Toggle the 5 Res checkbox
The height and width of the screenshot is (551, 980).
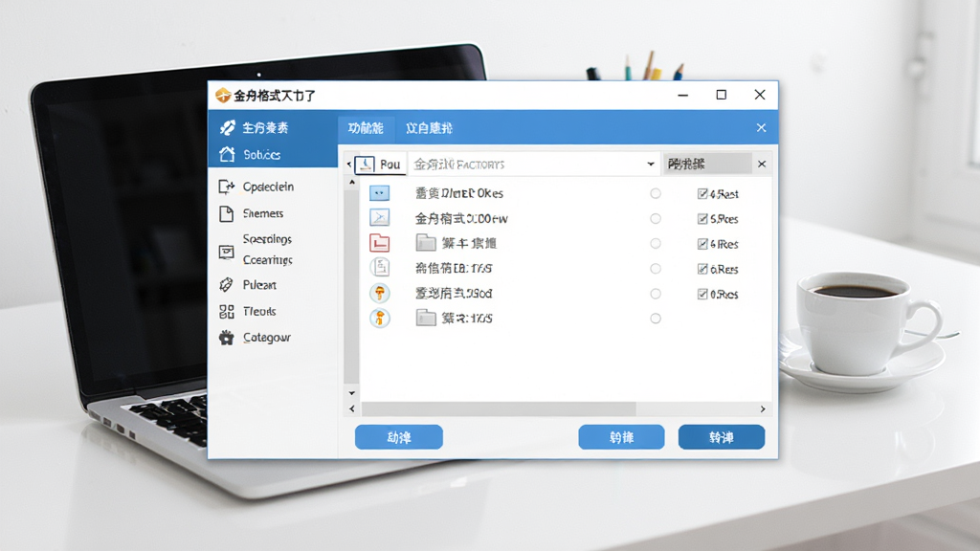tap(702, 219)
